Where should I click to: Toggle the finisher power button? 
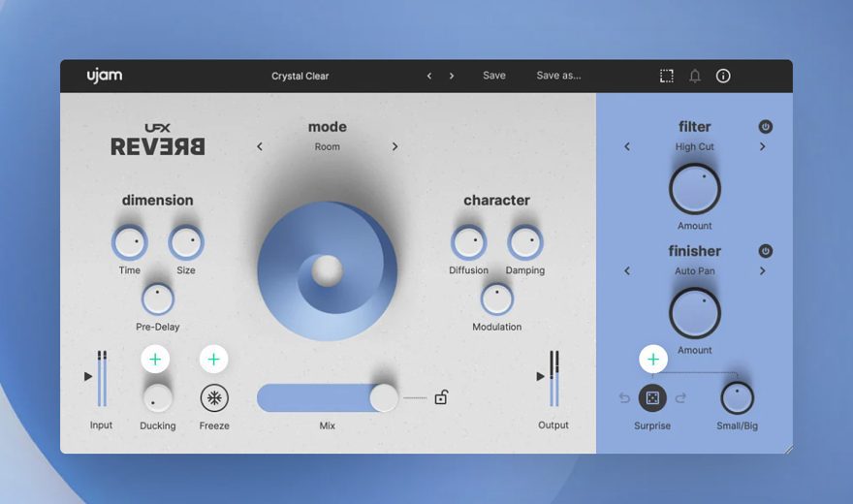(x=765, y=251)
